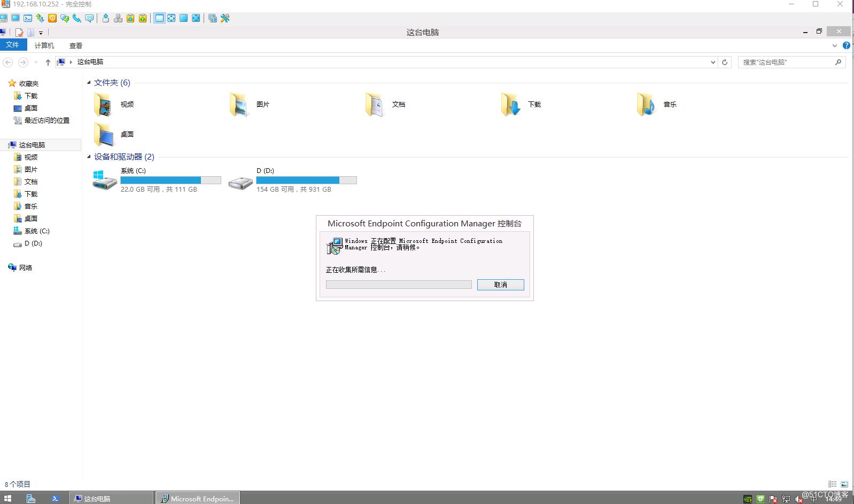Screen dimensions: 854x504
Task: Click the new folder icon in quick access toolbar
Action: [30, 33]
